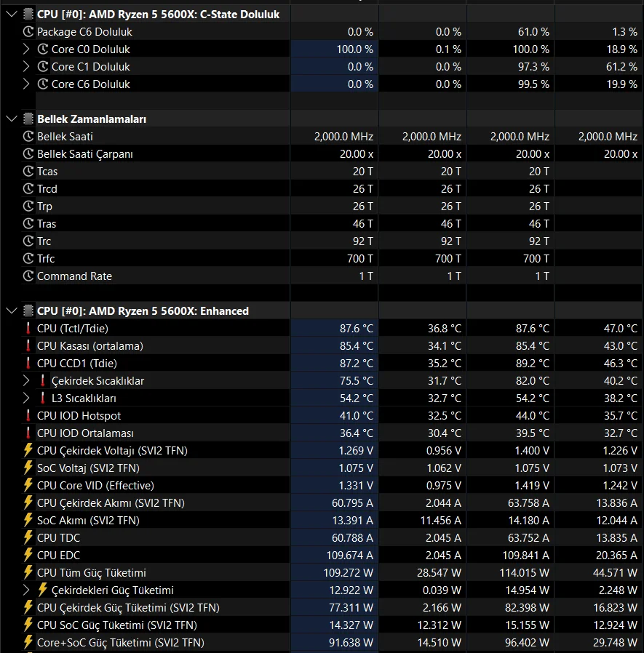Viewport: 644px width, 653px height.
Task: Select the CPU EDC label
Action: coord(58,555)
